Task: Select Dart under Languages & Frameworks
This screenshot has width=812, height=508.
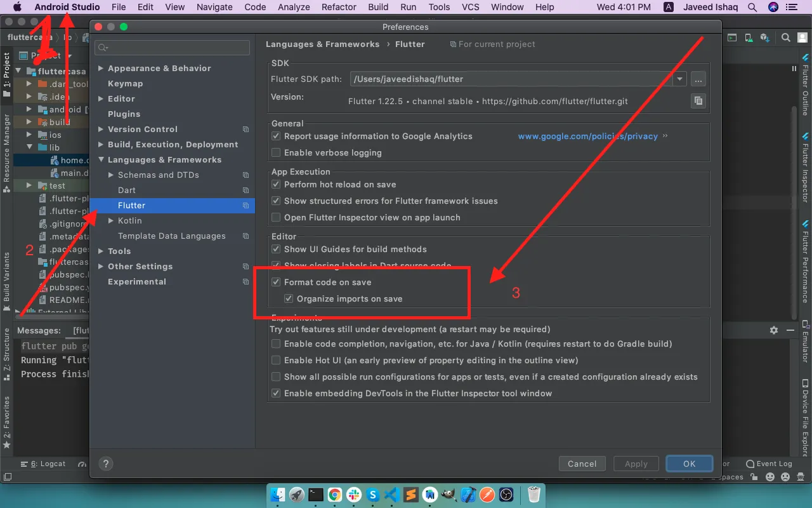Action: coord(127,190)
